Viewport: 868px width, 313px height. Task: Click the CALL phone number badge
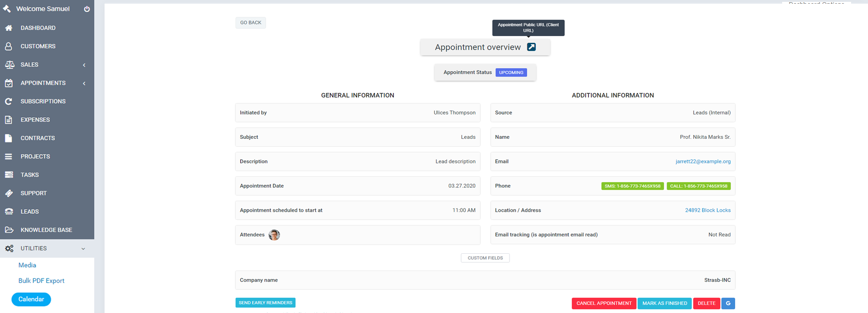pos(699,186)
